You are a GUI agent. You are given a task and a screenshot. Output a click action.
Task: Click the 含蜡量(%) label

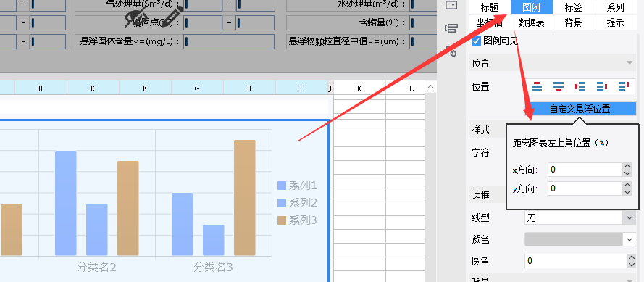(x=382, y=22)
